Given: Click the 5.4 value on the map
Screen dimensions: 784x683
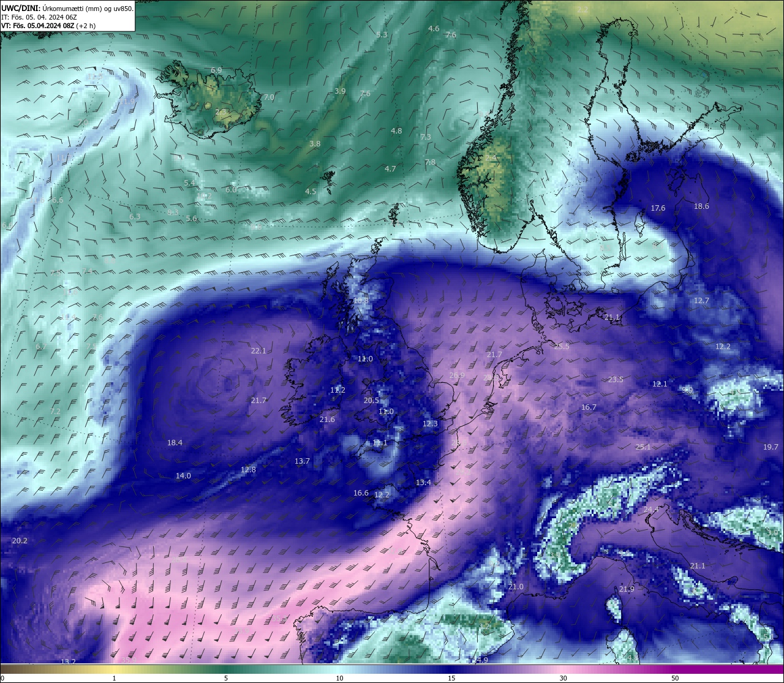Looking at the screenshot, I should click(x=189, y=183).
